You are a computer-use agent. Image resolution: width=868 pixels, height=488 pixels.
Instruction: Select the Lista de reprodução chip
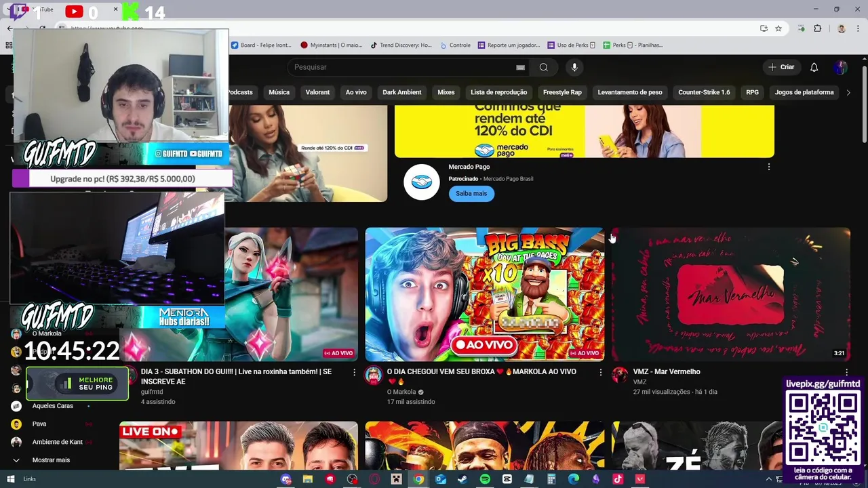[498, 92]
